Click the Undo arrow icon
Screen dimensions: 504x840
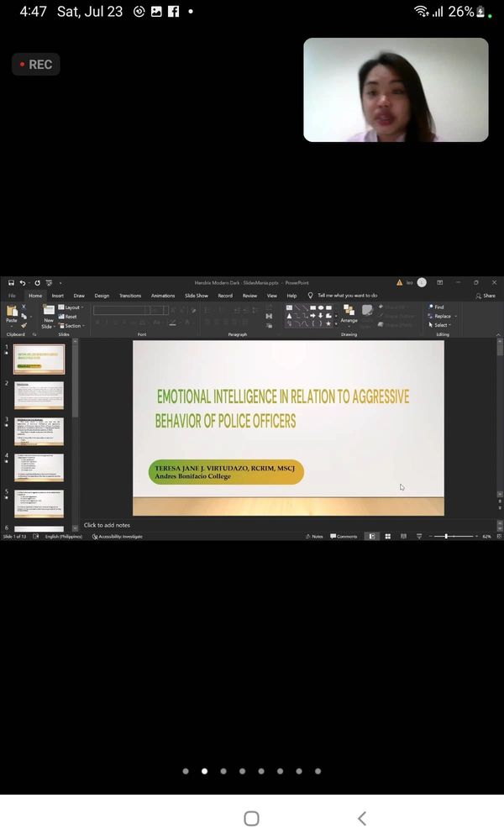tap(23, 283)
